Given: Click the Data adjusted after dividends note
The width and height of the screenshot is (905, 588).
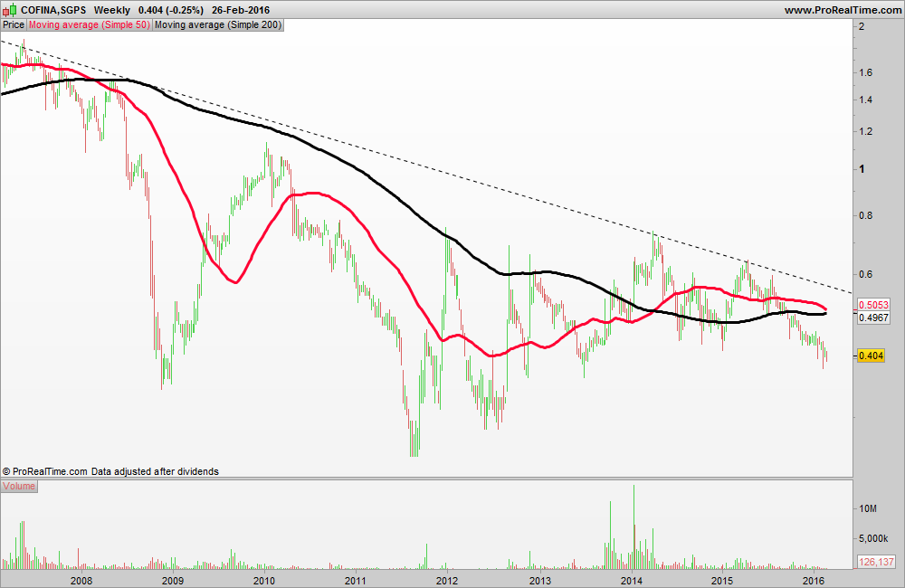Looking at the screenshot, I should click(x=155, y=471).
